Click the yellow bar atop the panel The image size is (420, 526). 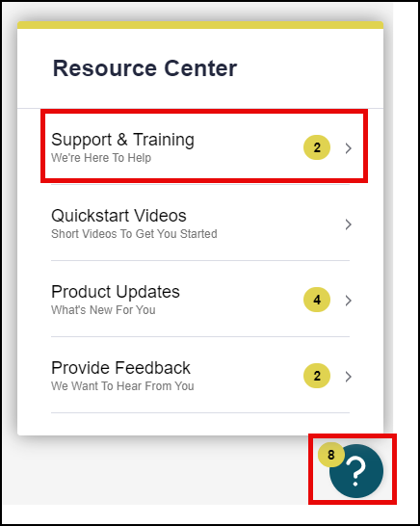[200, 25]
